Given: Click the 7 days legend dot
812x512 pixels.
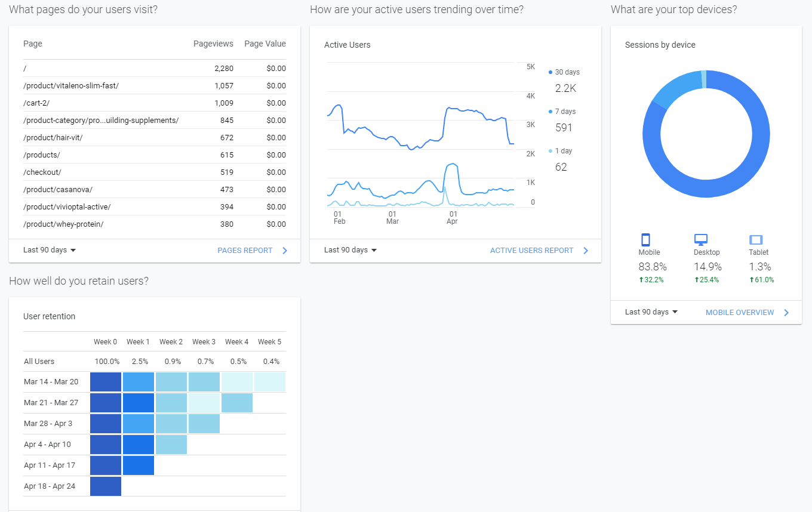Looking at the screenshot, I should click(550, 112).
